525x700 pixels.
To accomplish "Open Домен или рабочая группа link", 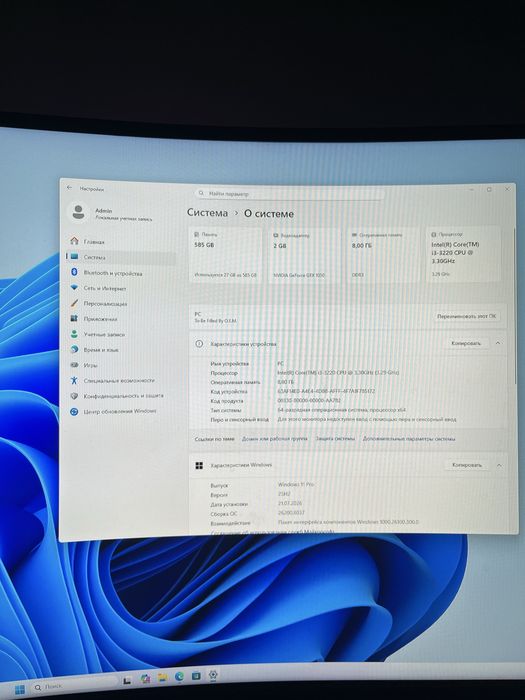I will [275, 439].
